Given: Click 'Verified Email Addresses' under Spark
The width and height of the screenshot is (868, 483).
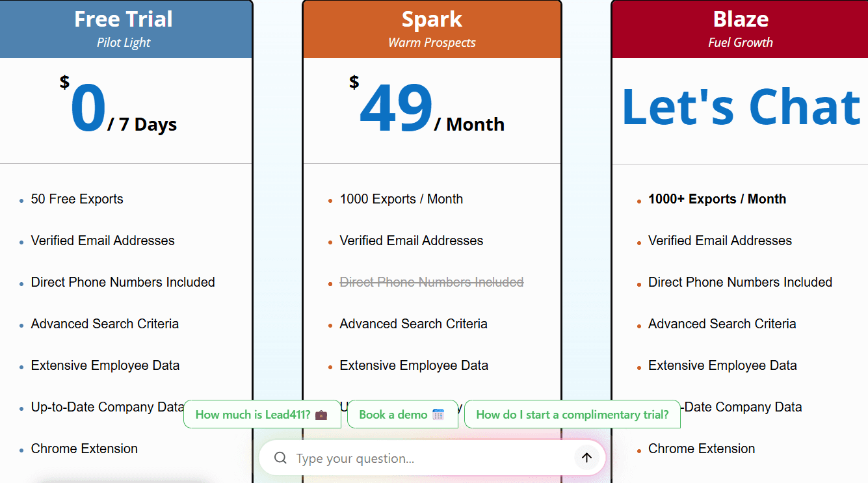Looking at the screenshot, I should click(411, 241).
